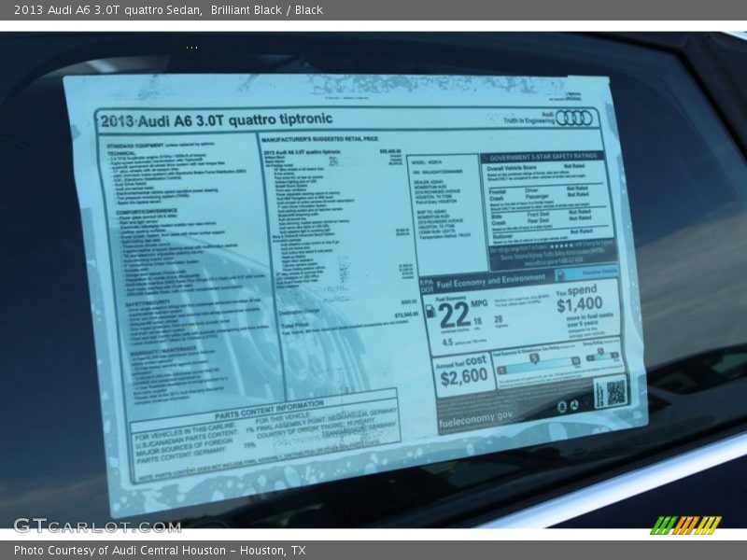Click the '$1,400' fuel cost figure
The image size is (747, 560).
[580, 304]
